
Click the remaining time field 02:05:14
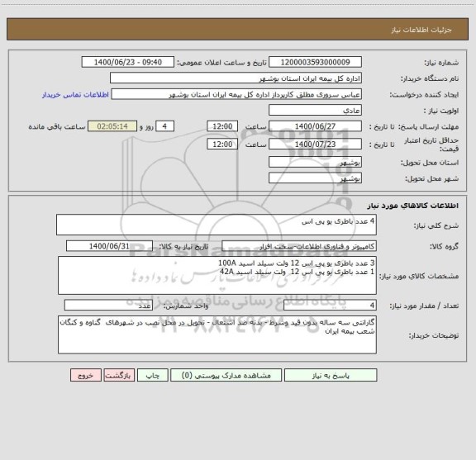[x=112, y=126]
